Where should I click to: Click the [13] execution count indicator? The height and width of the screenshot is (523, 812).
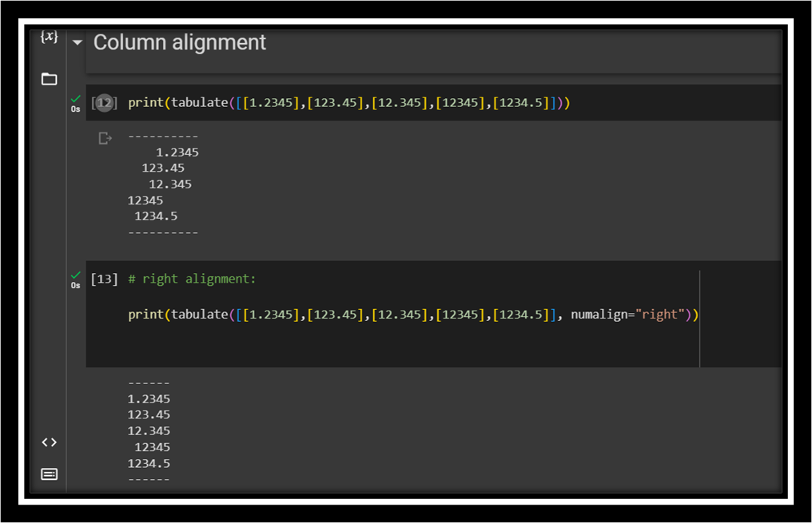click(104, 279)
